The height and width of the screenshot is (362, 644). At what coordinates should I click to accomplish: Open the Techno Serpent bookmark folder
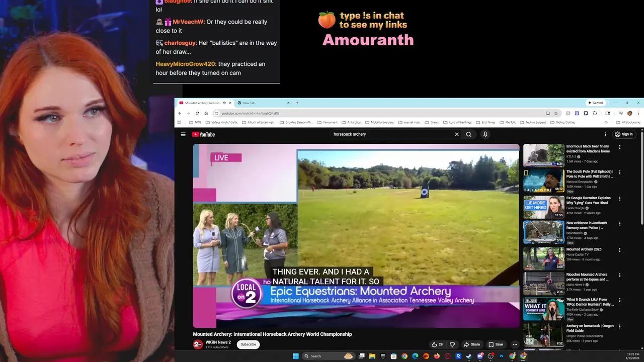[x=532, y=122]
